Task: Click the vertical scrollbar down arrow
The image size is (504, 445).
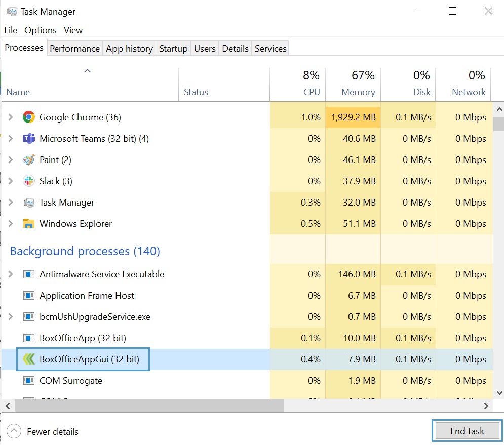Action: click(x=499, y=393)
